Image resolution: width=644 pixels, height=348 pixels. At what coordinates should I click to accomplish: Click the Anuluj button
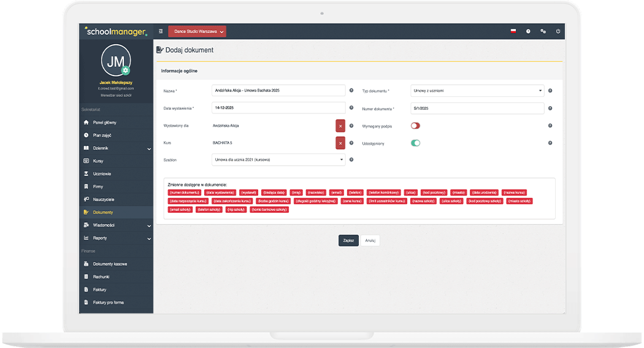[370, 241]
